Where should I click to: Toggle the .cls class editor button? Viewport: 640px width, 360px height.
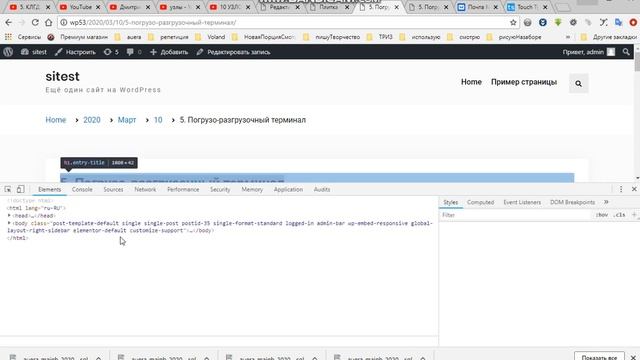[620, 215]
